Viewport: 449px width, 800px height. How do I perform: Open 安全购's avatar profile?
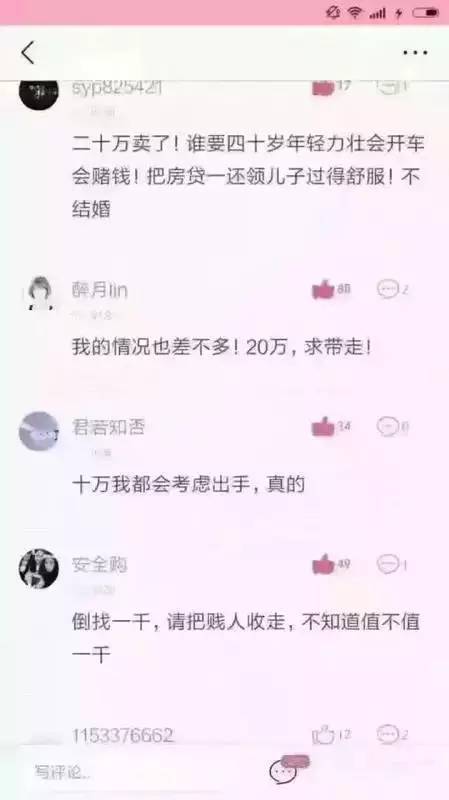[39, 568]
